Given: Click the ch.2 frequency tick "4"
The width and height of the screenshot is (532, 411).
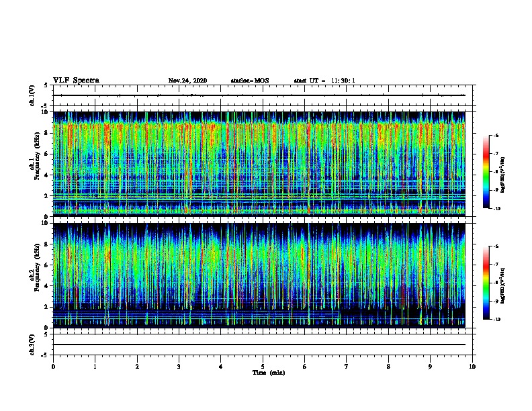Looking at the screenshot, I should pos(46,286).
